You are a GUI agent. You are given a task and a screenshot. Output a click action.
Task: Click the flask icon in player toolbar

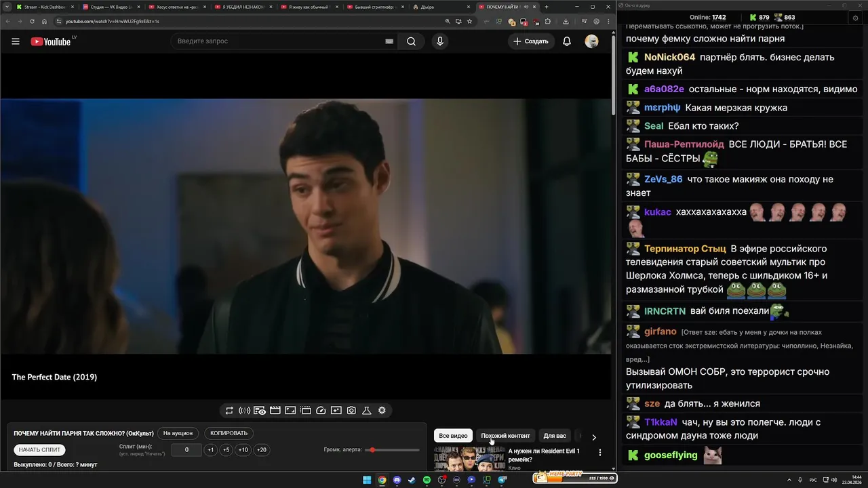click(x=366, y=411)
